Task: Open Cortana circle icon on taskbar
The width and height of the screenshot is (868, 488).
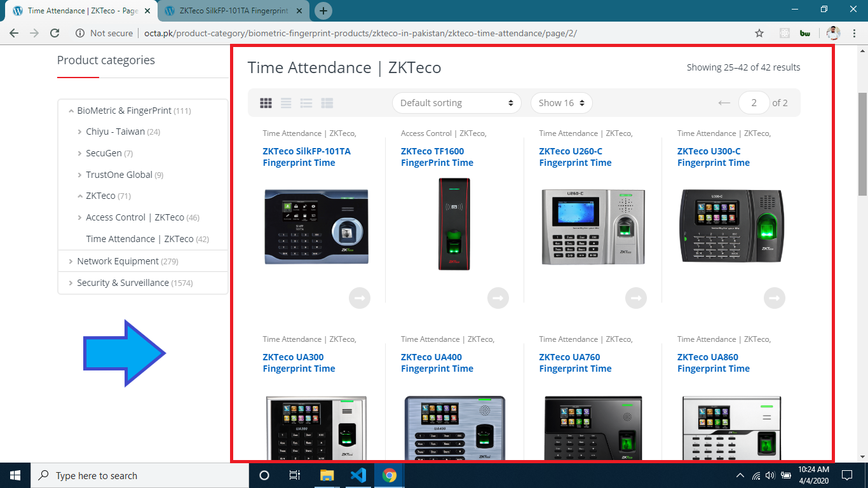Action: pyautogui.click(x=264, y=475)
